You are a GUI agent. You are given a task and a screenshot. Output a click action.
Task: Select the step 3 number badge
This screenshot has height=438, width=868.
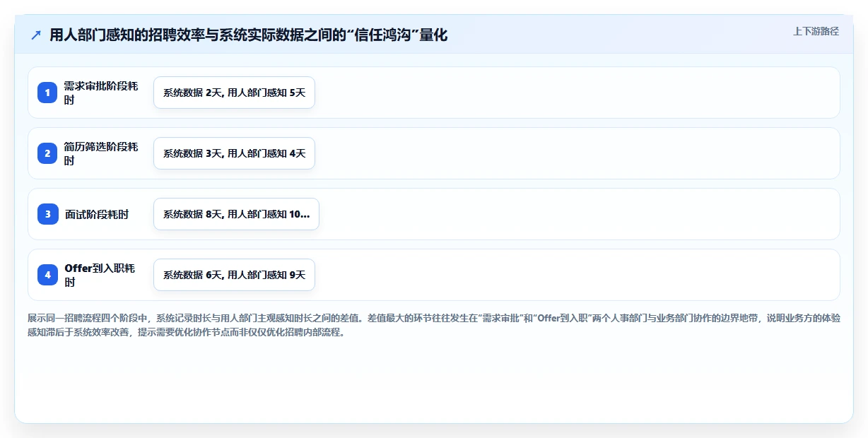47,214
